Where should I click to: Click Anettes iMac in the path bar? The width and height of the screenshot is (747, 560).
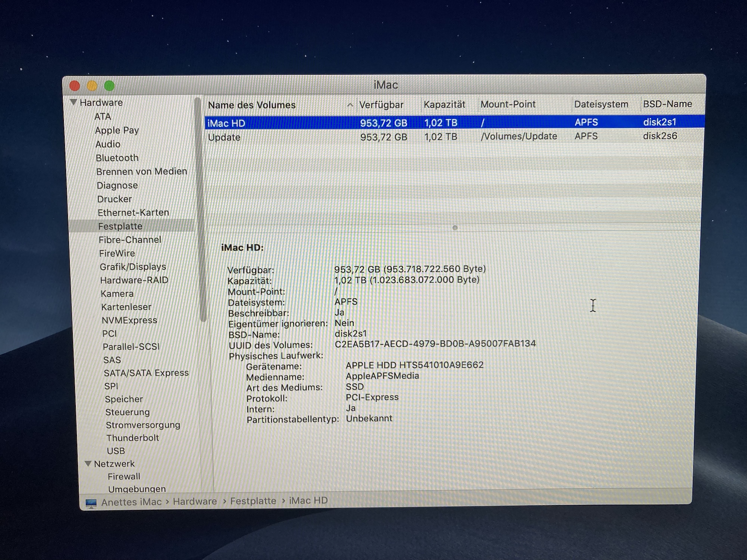click(x=131, y=502)
